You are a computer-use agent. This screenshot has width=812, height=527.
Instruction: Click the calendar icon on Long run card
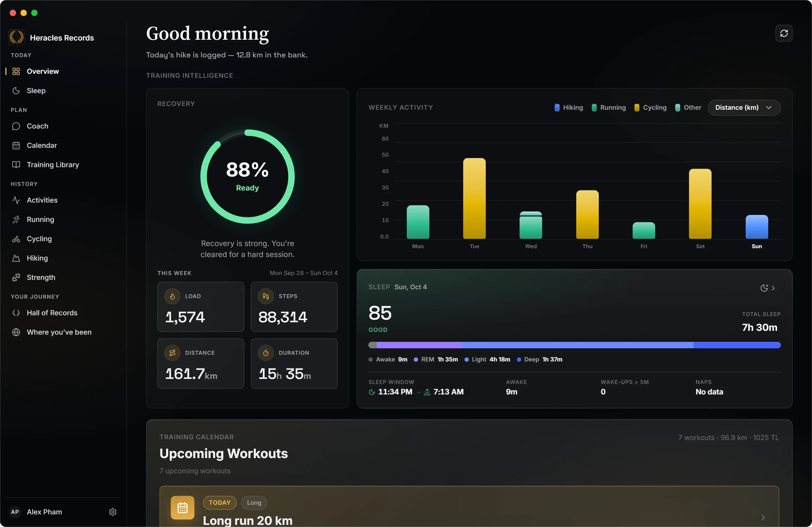(x=182, y=508)
